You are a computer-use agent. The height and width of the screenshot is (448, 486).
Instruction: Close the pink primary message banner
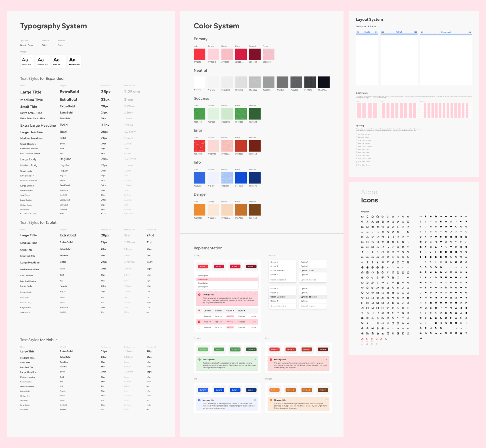(255, 294)
